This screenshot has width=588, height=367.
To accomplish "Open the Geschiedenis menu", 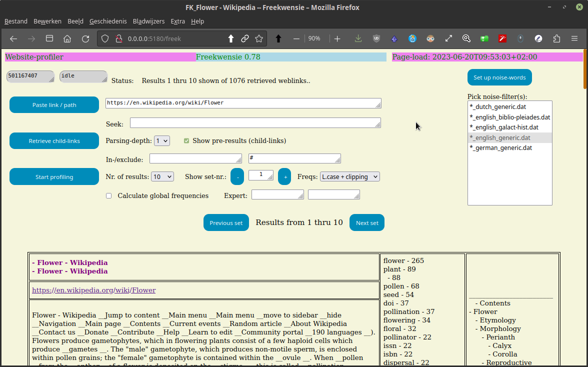I will coord(108,21).
